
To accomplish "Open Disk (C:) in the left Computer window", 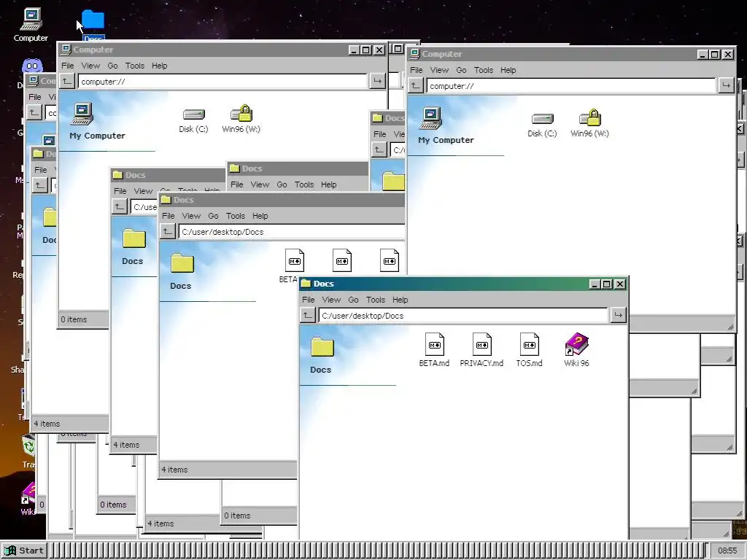I will pyautogui.click(x=193, y=121).
